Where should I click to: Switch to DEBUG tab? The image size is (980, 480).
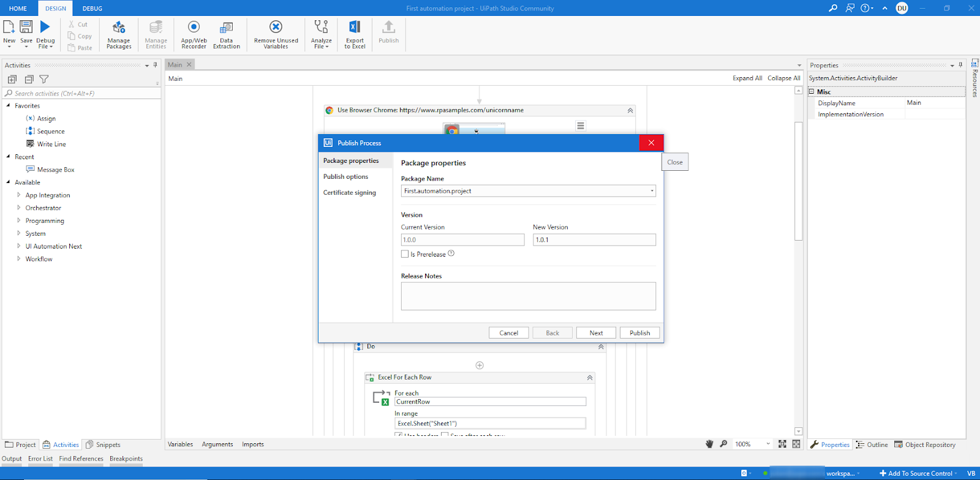(x=92, y=9)
